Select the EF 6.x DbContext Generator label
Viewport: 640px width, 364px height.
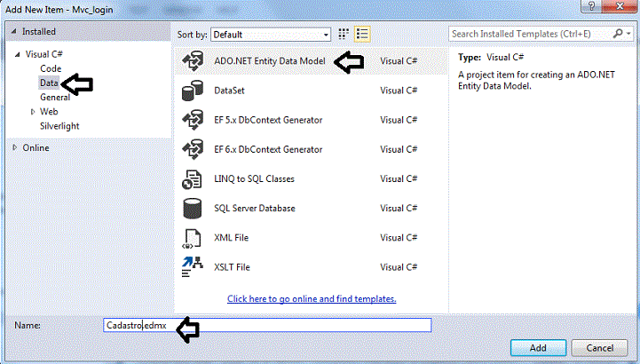pos(268,149)
